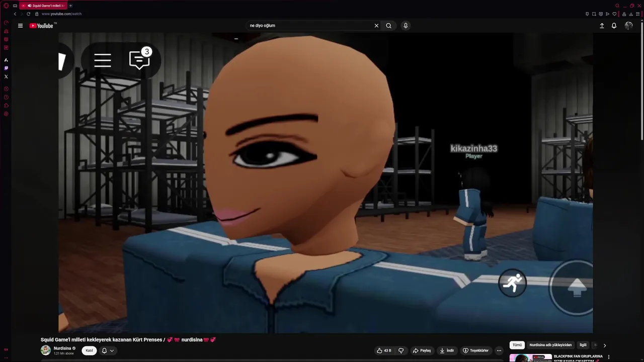Image resolution: width=644 pixels, height=362 pixels.
Task: Like the video with 43 B
Action: tap(384, 350)
